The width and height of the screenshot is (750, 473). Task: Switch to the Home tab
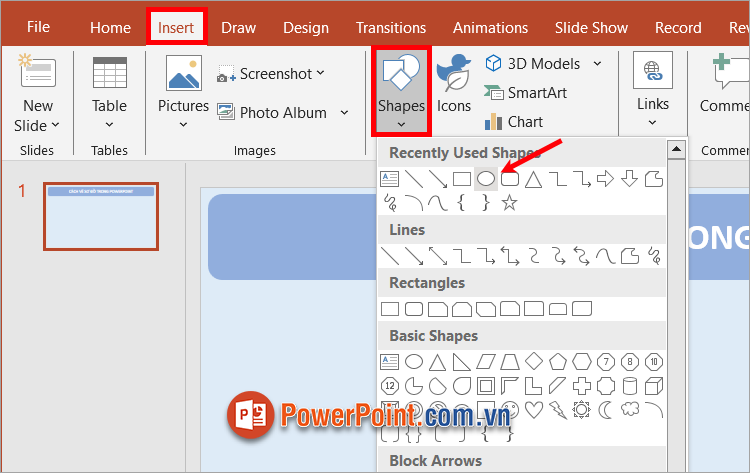[x=110, y=28]
